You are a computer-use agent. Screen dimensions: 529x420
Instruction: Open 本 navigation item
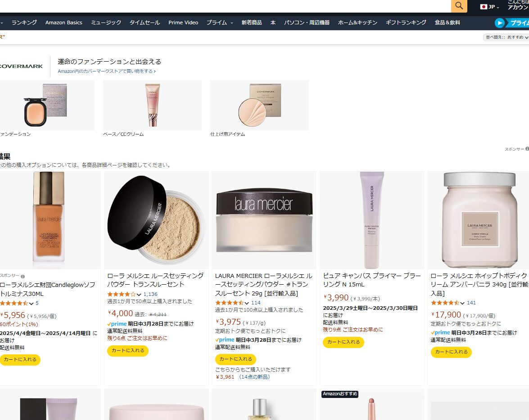coord(273,22)
